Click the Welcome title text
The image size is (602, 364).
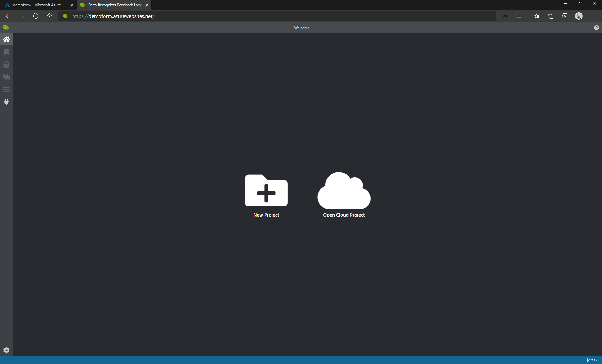pos(302,28)
